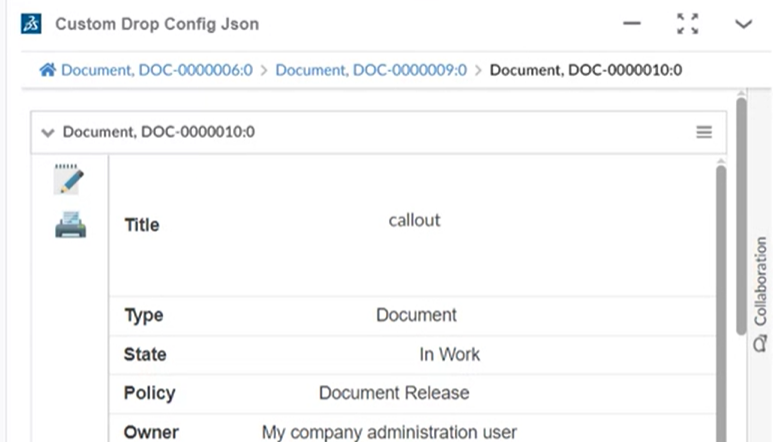Screen dimensions: 773x442
Task: Click the Collaboration chat icon
Action: click(x=760, y=344)
